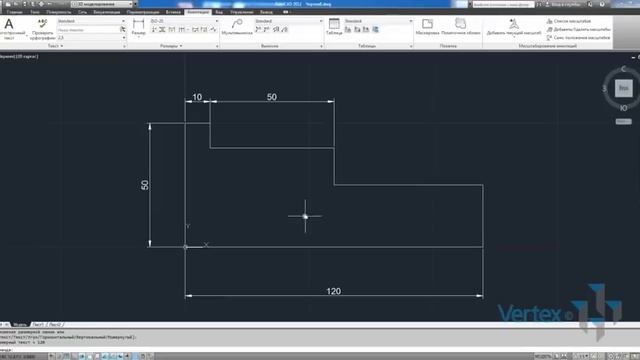
Task: Switch to the Вывод ribbon tab
Action: pos(266,12)
